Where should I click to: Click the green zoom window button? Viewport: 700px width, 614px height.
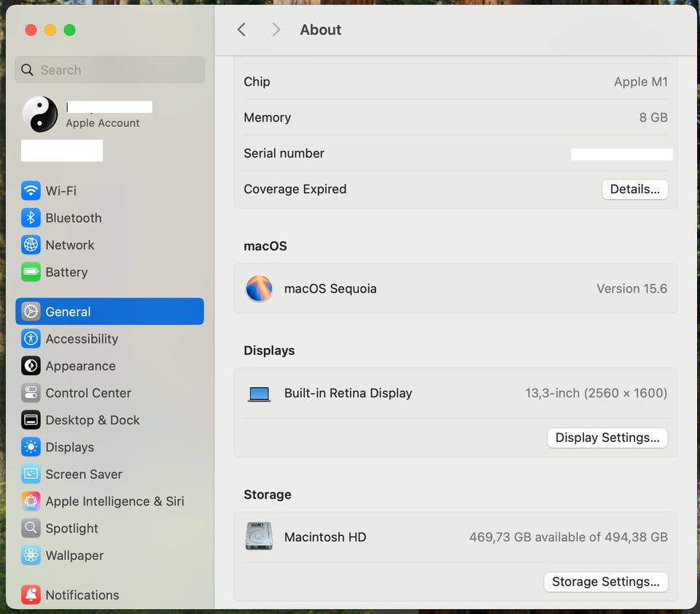coord(70,30)
